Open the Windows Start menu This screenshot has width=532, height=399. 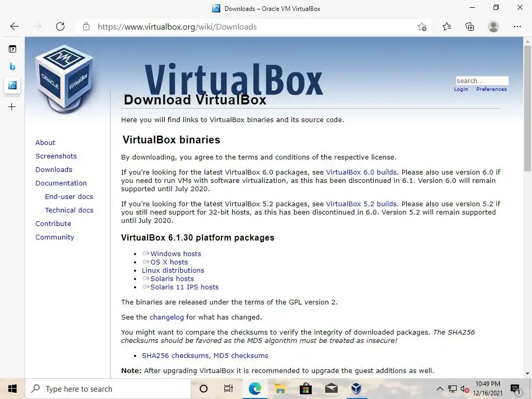(12, 389)
